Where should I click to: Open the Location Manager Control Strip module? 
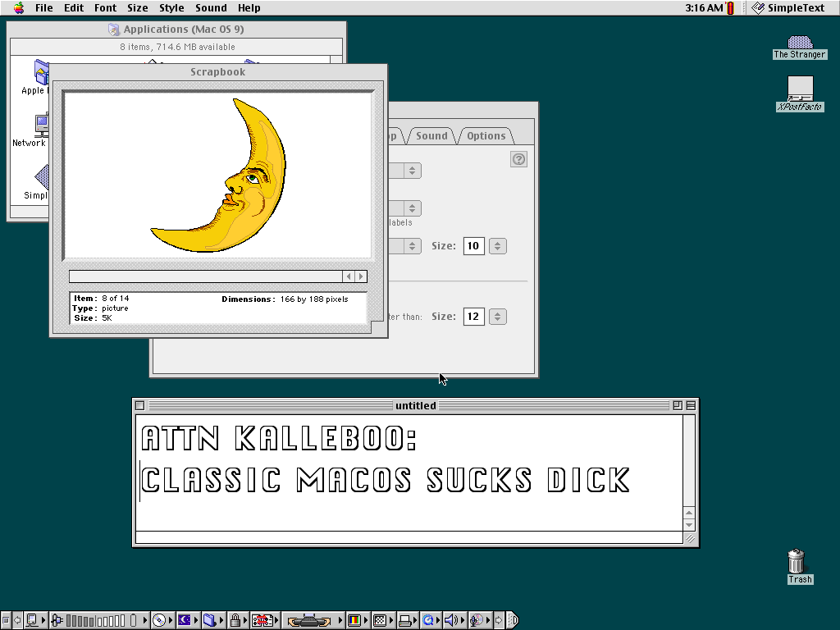click(265, 620)
